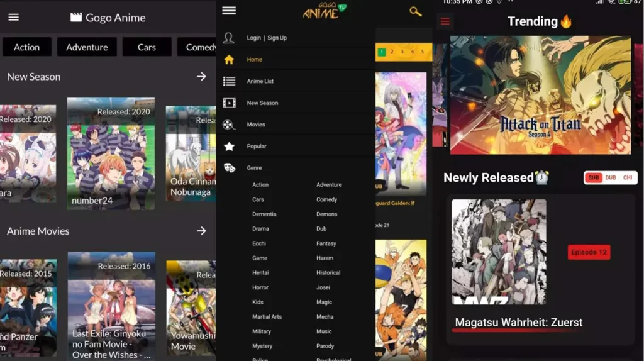
Task: Choose Mystery genre
Action: tap(262, 346)
